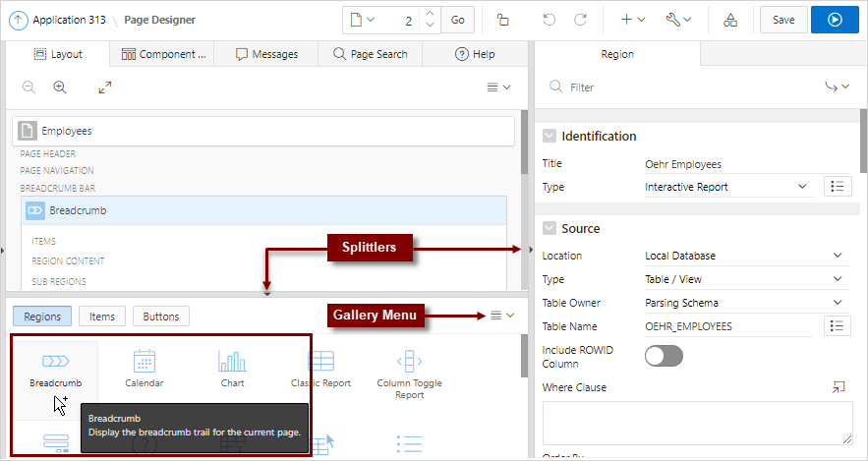Click the Page Designer breadcrumb text

point(159,20)
